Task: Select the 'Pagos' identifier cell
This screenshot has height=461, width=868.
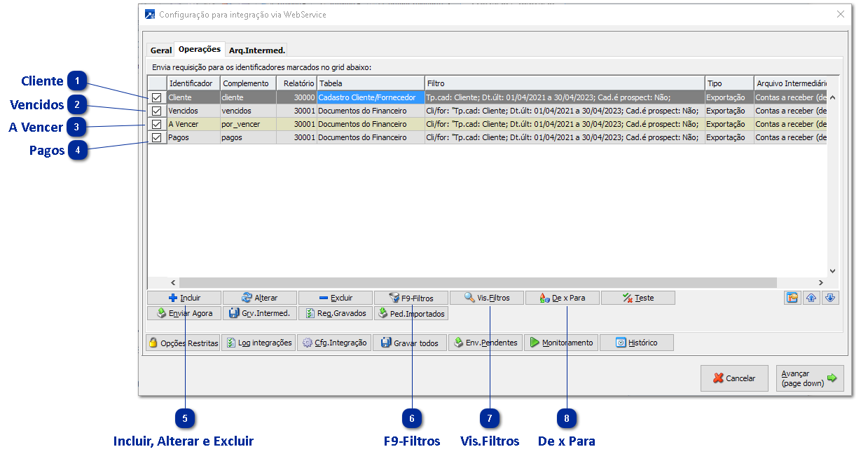Action: (193, 137)
